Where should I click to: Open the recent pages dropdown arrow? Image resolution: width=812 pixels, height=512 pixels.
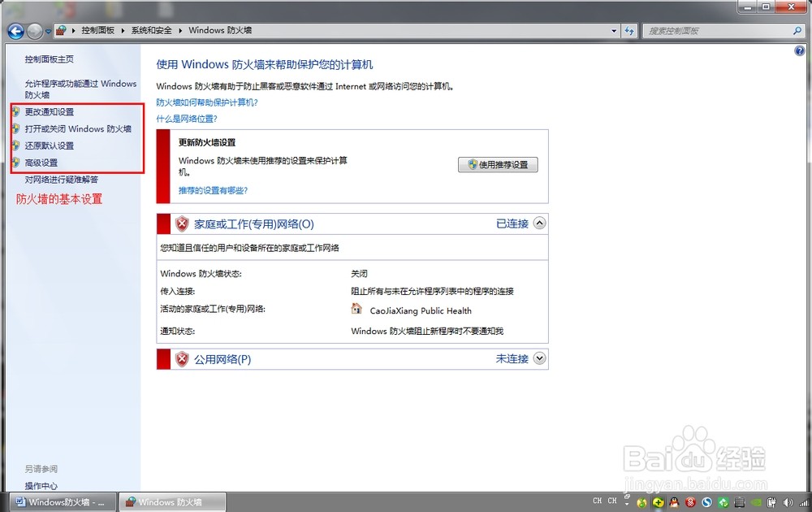[48, 32]
